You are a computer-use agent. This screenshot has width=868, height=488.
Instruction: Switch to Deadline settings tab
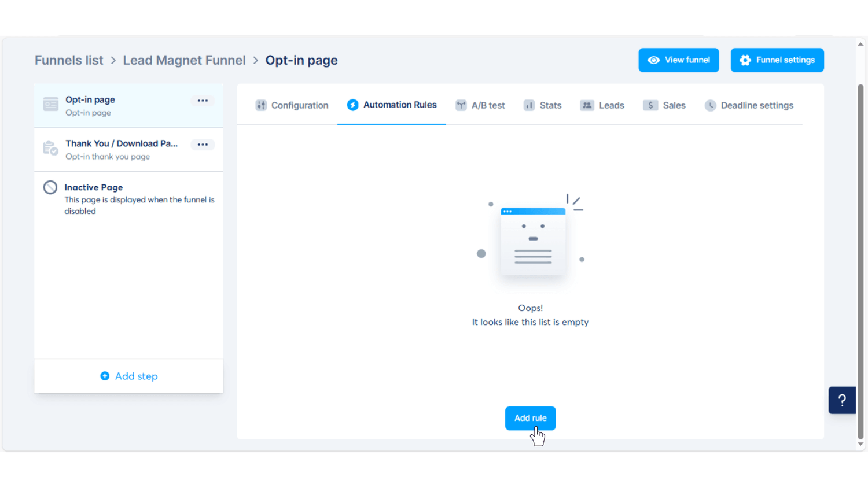pos(749,105)
